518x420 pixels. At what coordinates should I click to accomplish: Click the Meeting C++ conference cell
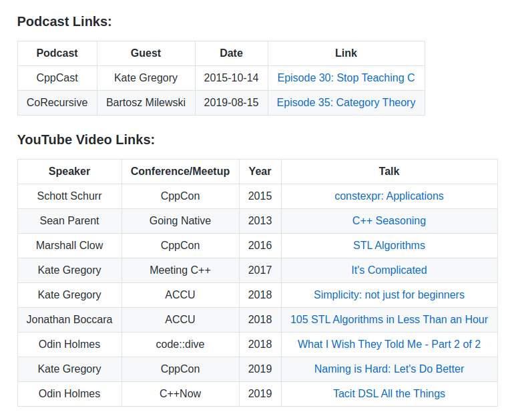click(x=180, y=270)
